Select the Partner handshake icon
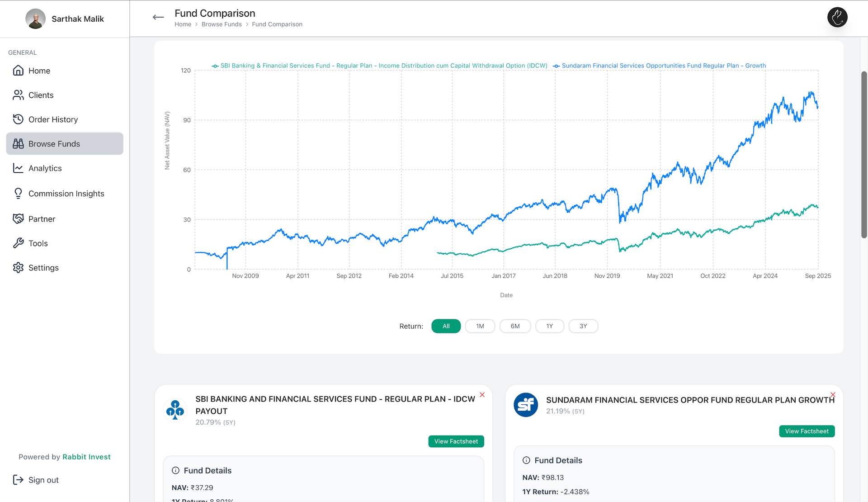868x502 pixels. [18, 218]
